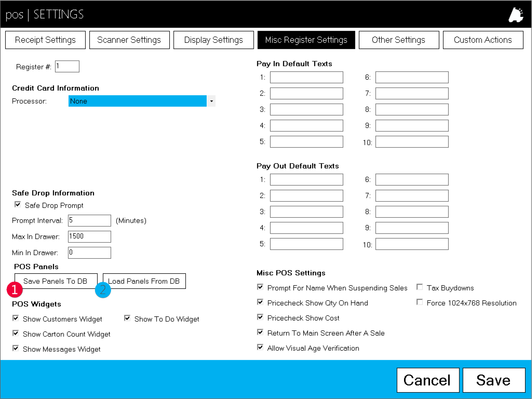The width and height of the screenshot is (532, 399).
Task: Click Pay Out Default Text field 5
Action: click(306, 244)
